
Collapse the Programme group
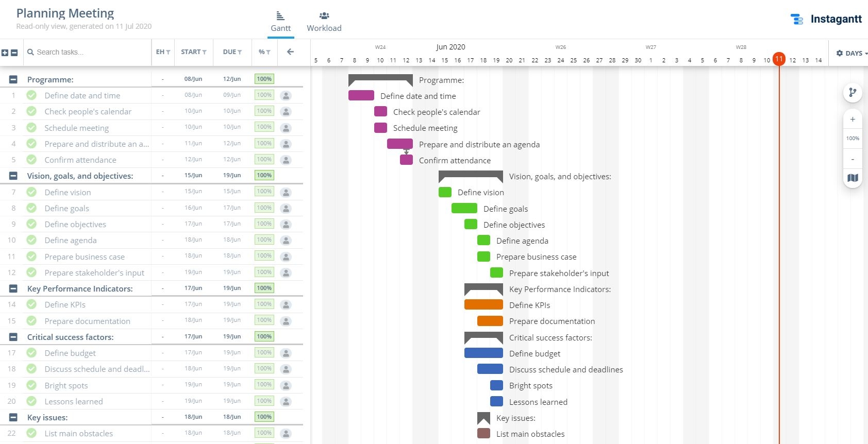13,79
